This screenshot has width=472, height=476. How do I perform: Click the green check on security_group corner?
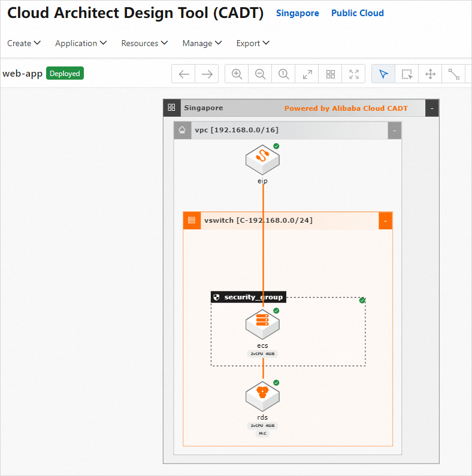(x=362, y=301)
